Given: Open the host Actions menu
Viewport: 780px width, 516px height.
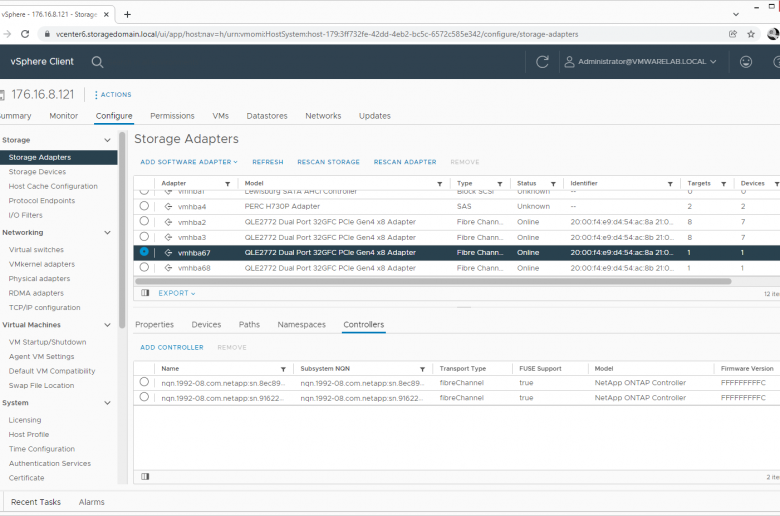Looking at the screenshot, I should pos(113,95).
